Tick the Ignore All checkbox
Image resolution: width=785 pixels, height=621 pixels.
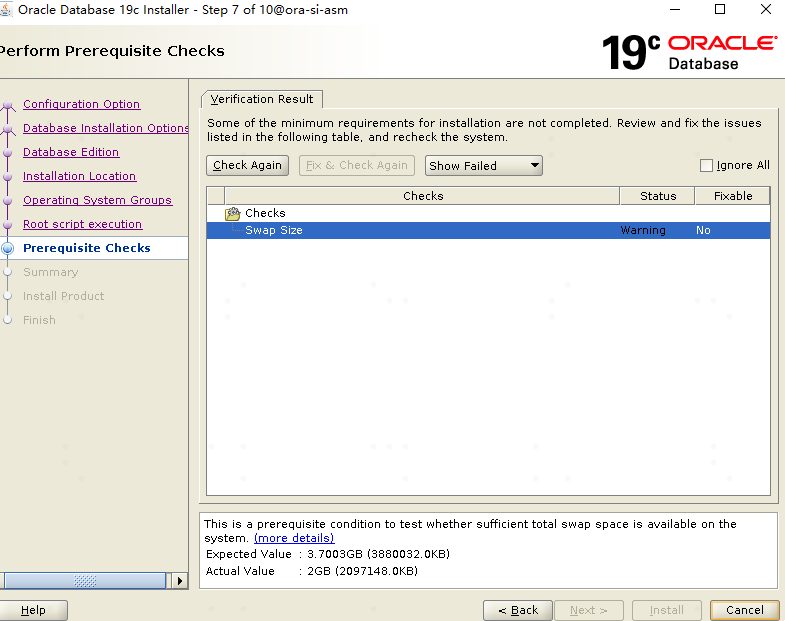point(706,166)
